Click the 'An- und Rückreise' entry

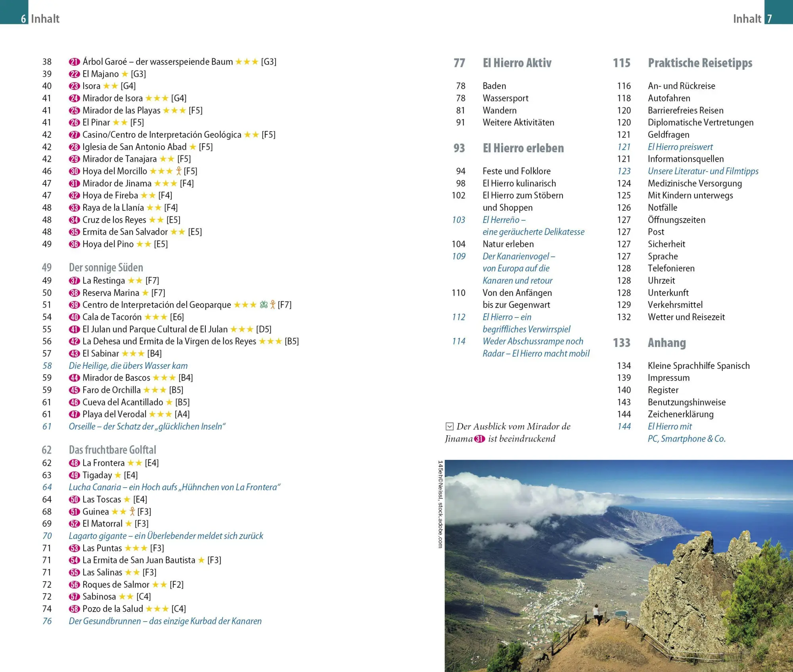pos(682,86)
